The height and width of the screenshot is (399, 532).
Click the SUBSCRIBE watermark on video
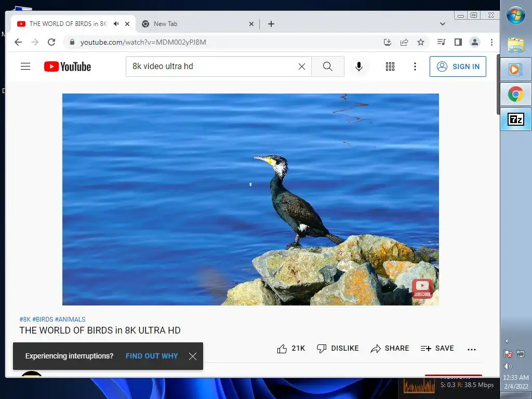[x=422, y=289]
